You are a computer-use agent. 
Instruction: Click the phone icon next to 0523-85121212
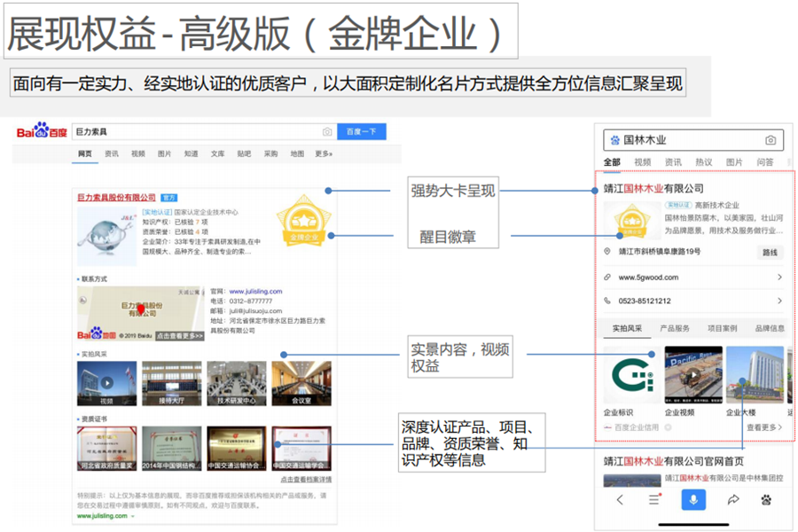click(607, 301)
